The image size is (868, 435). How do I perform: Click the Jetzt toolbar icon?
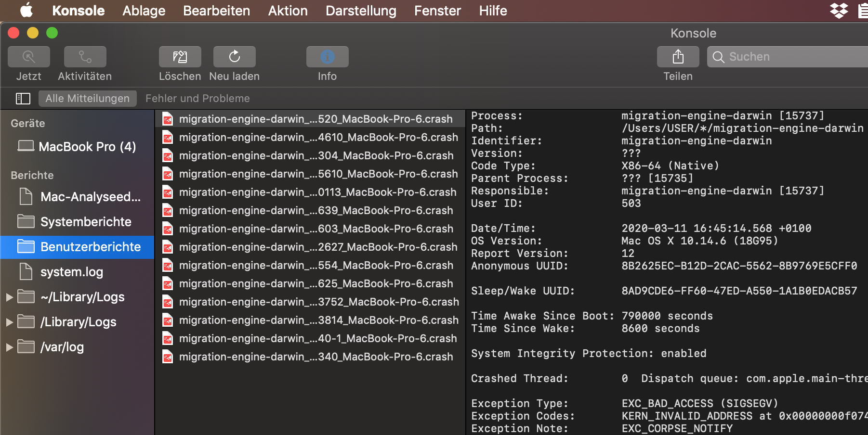(x=28, y=56)
